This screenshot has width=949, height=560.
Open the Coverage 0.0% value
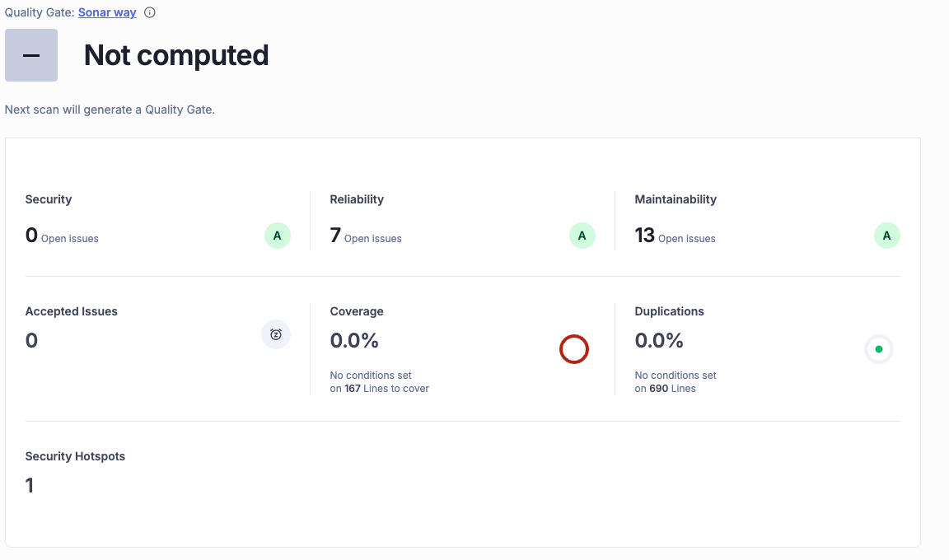(x=354, y=340)
